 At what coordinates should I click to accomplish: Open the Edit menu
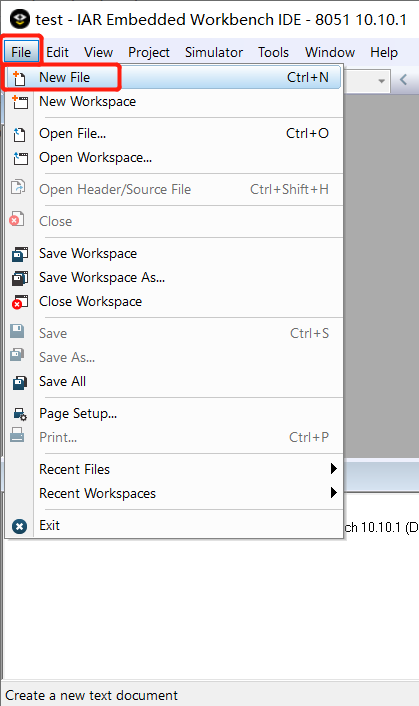(x=58, y=52)
